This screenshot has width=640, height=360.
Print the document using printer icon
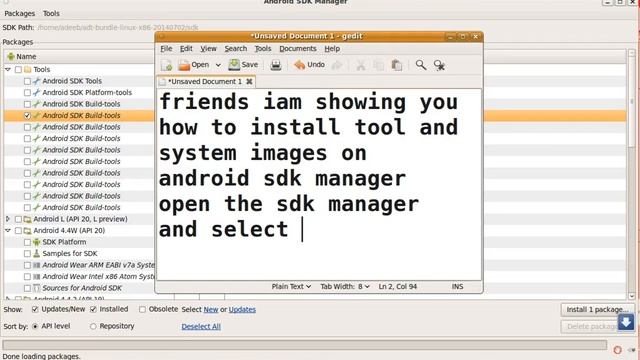tap(276, 65)
